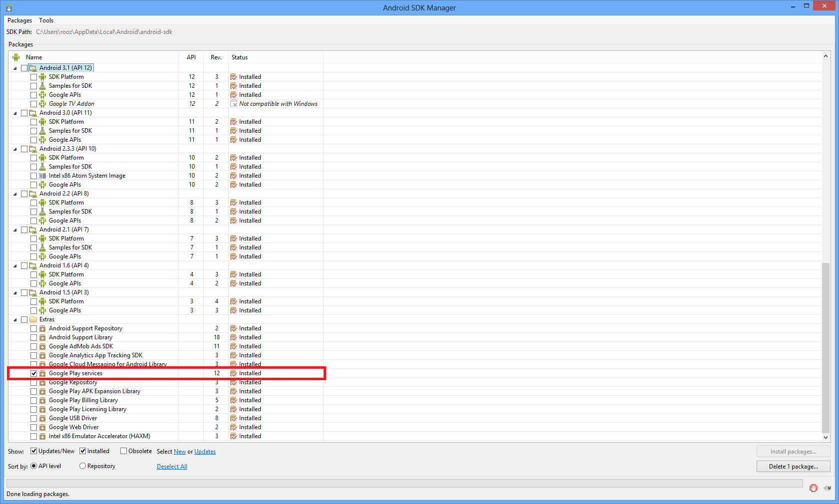The height and width of the screenshot is (504, 839).
Task: Open the Packages menu
Action: tap(19, 20)
